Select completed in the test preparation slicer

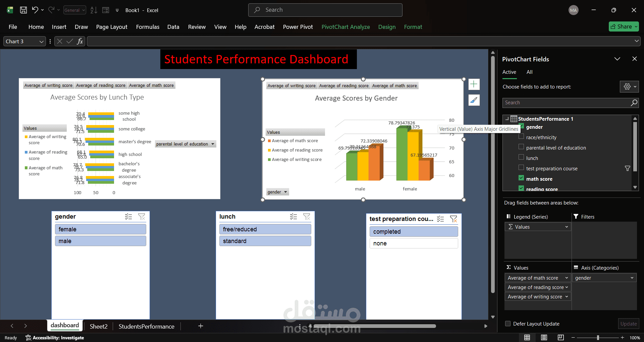pyautogui.click(x=413, y=231)
